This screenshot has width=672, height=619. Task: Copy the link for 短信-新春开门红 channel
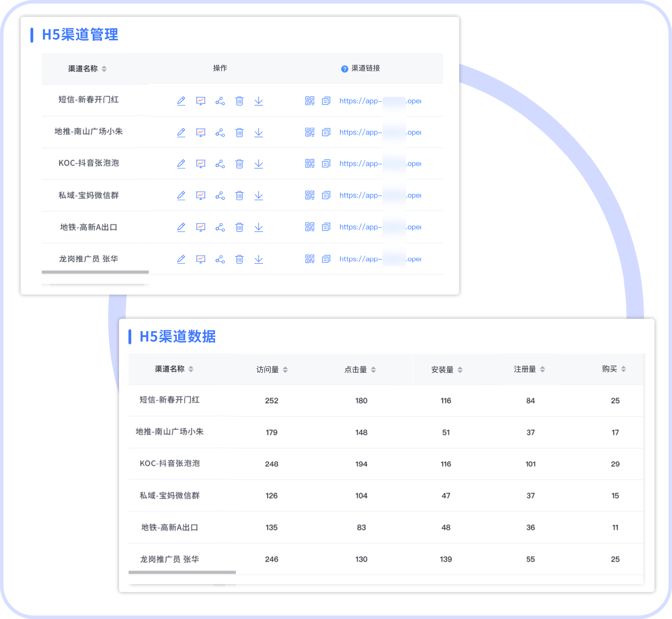click(326, 101)
